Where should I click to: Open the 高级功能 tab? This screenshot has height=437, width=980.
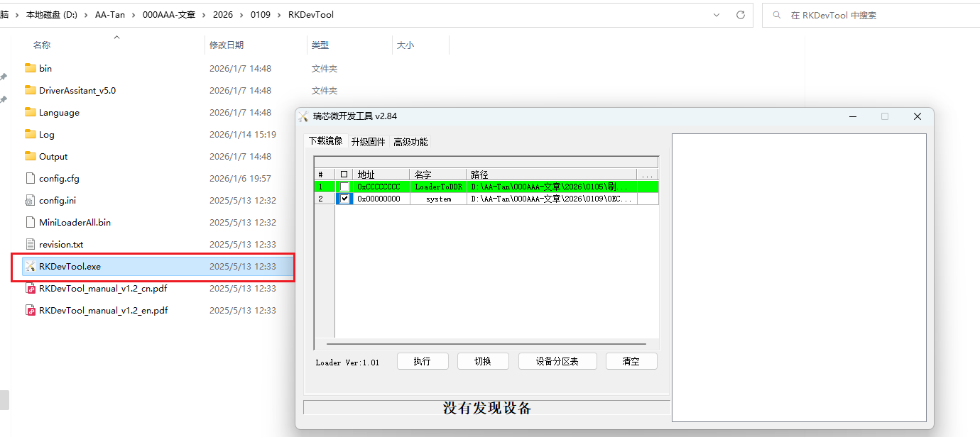coord(410,142)
